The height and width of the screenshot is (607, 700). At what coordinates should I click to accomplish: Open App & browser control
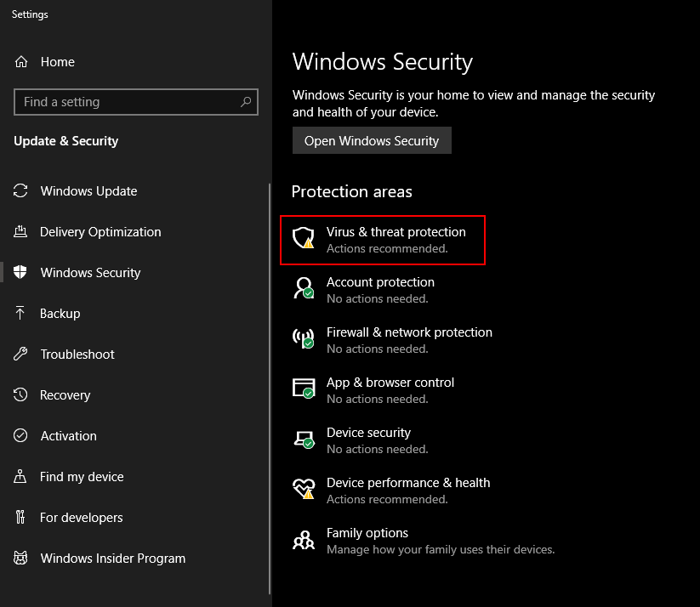[x=373, y=390]
